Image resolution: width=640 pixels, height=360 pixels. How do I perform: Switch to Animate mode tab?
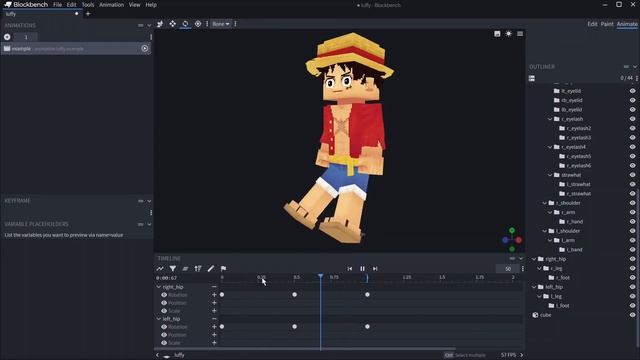pos(627,24)
